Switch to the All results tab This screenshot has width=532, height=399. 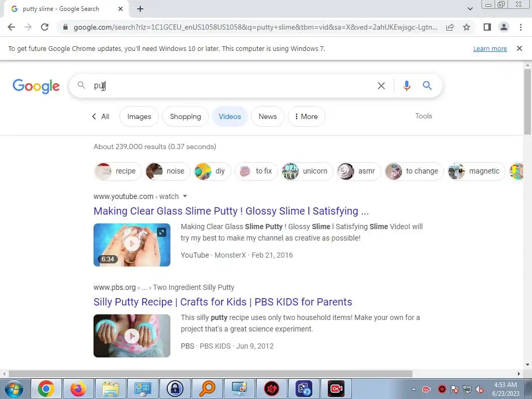tap(101, 116)
